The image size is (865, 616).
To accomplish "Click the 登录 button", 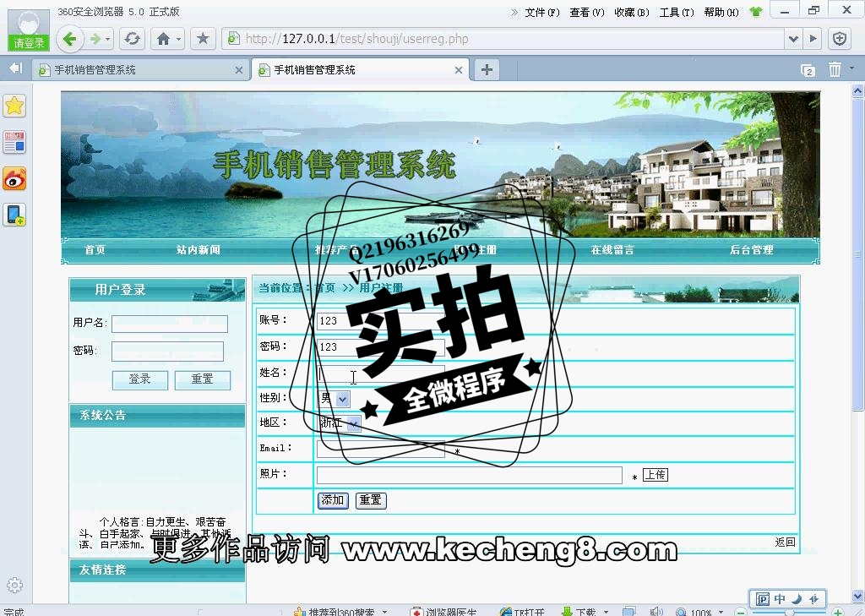I will (x=140, y=379).
